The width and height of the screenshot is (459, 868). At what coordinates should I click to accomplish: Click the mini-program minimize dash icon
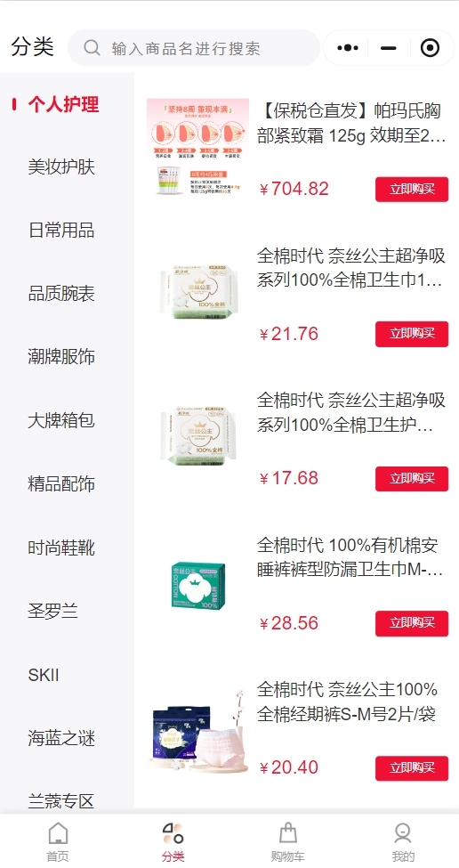click(389, 48)
